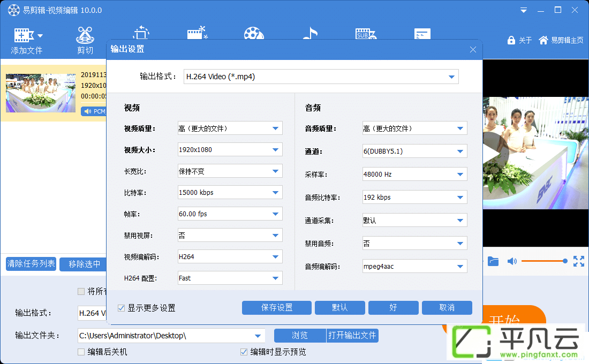Image resolution: width=589 pixels, height=364 pixels.
Task: Click the 浏览 browse button
Action: click(300, 336)
